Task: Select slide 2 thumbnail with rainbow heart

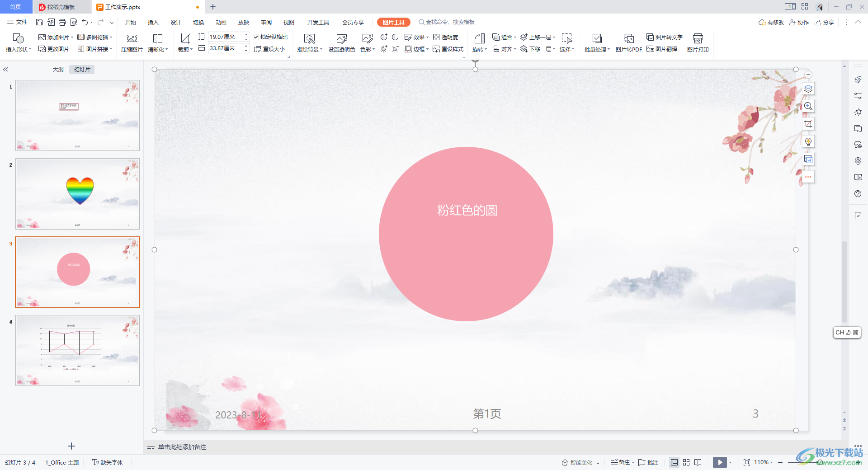Action: pyautogui.click(x=77, y=194)
